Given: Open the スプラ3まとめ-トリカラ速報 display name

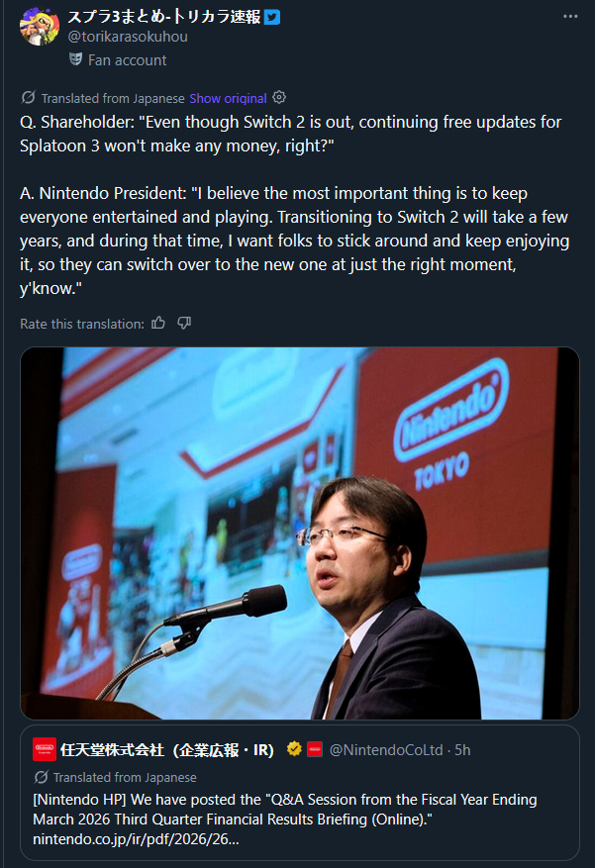Looking at the screenshot, I should point(163,17).
